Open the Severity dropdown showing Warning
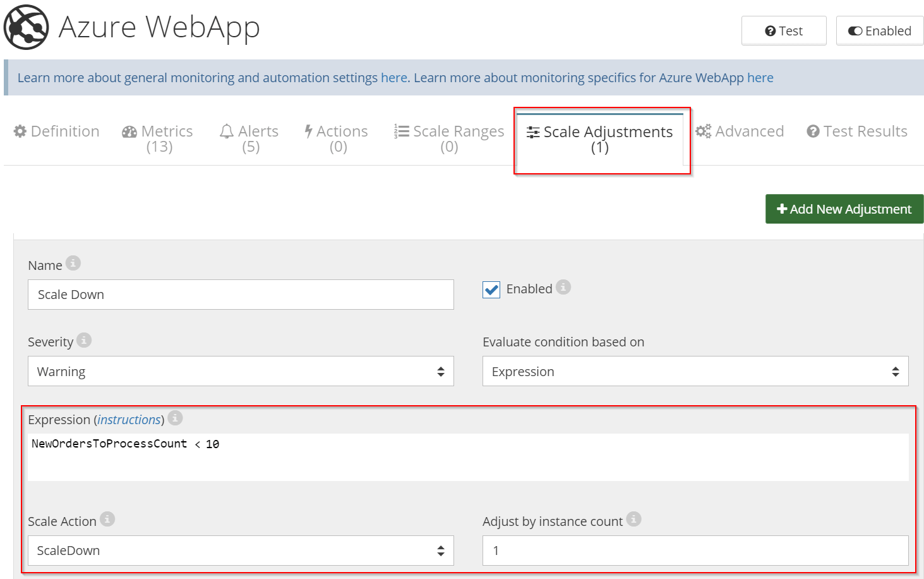 pos(241,371)
